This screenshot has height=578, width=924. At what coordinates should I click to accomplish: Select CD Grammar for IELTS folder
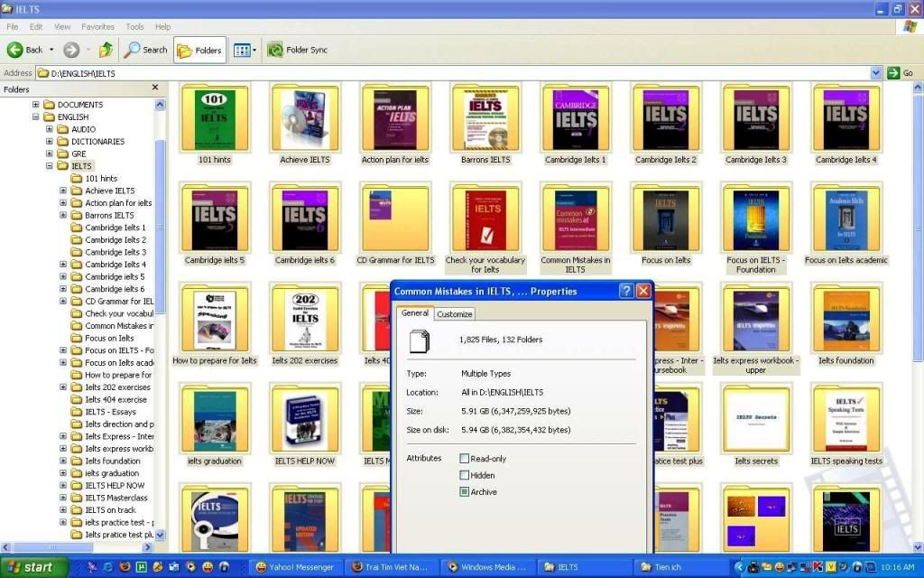395,225
